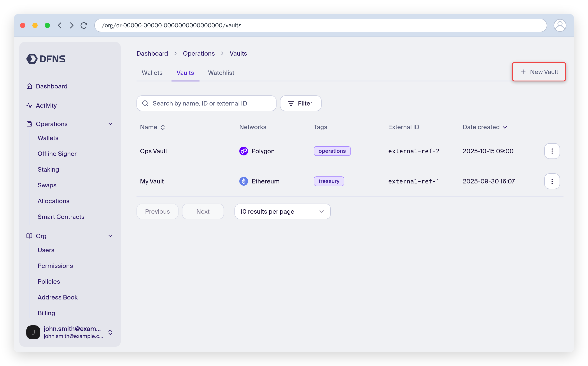Click the Ethereum network icon
This screenshot has width=588, height=366.
tap(243, 181)
